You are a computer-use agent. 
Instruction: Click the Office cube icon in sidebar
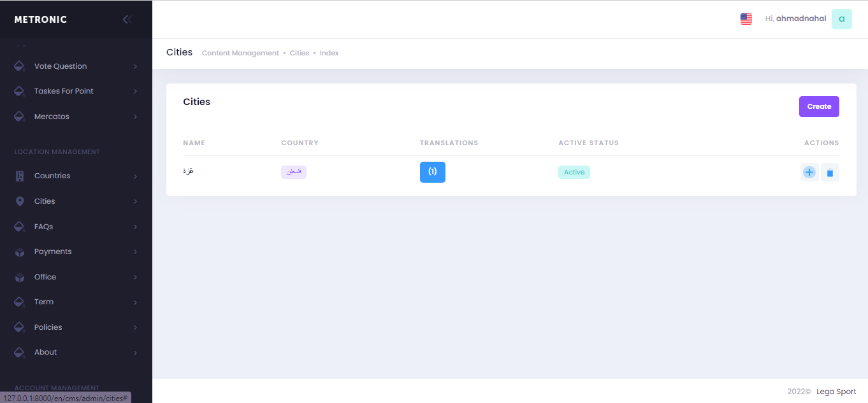click(20, 278)
